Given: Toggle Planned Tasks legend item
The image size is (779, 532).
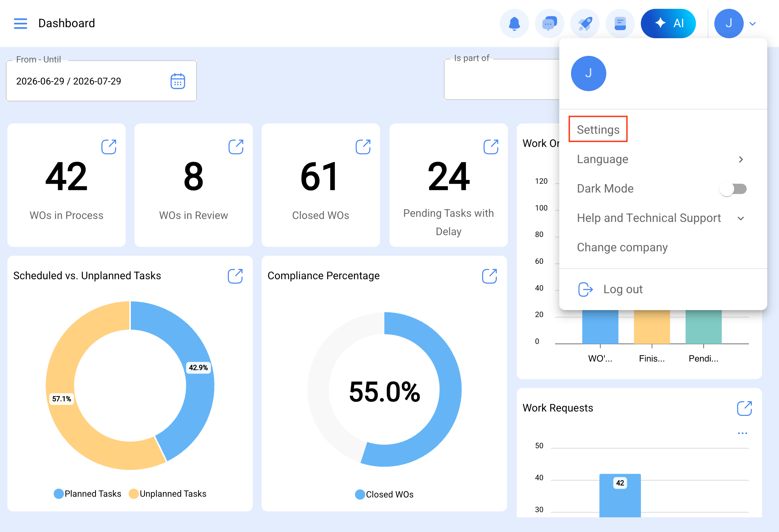Looking at the screenshot, I should pos(87,494).
